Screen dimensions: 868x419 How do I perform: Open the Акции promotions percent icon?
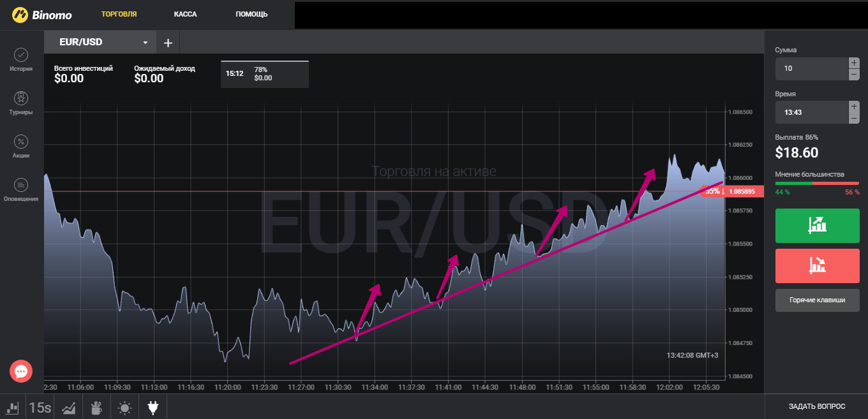coord(21,142)
